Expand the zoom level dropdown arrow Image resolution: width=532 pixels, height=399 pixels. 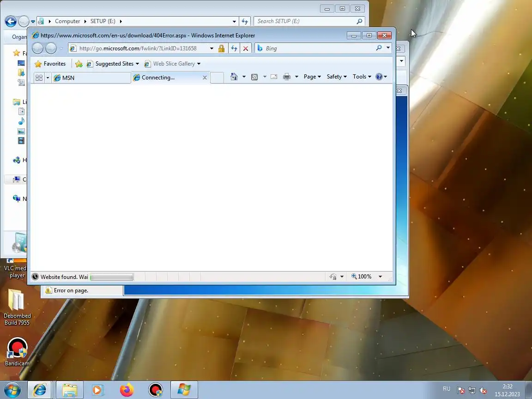pyautogui.click(x=381, y=277)
